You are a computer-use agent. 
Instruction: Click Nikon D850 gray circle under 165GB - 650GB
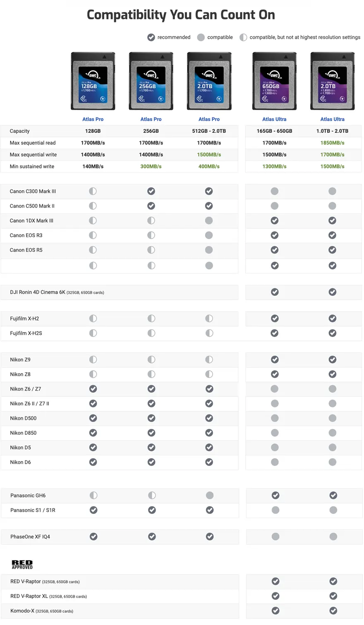(x=275, y=433)
